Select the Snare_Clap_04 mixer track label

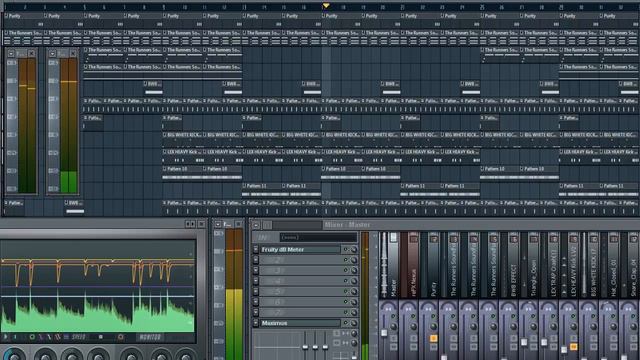click(x=633, y=277)
